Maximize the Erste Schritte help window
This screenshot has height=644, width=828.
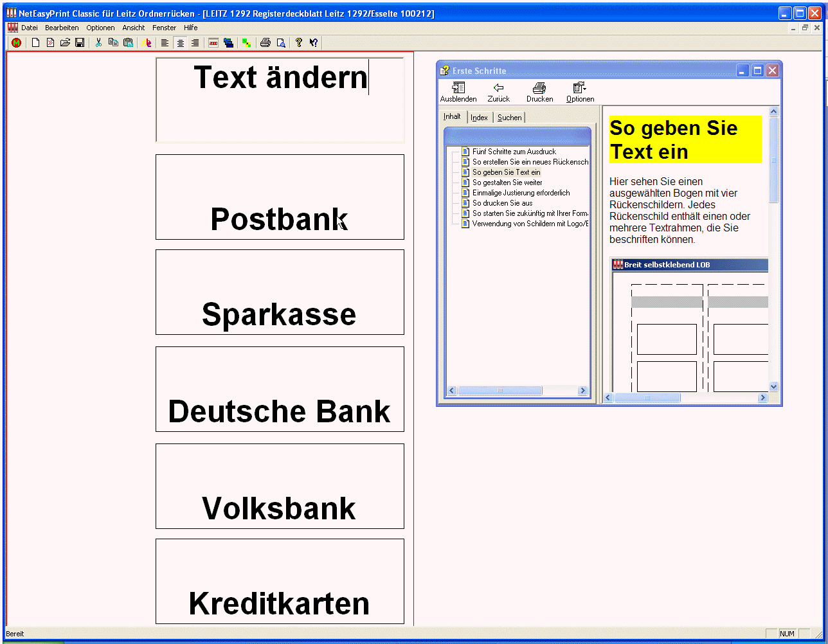click(757, 71)
